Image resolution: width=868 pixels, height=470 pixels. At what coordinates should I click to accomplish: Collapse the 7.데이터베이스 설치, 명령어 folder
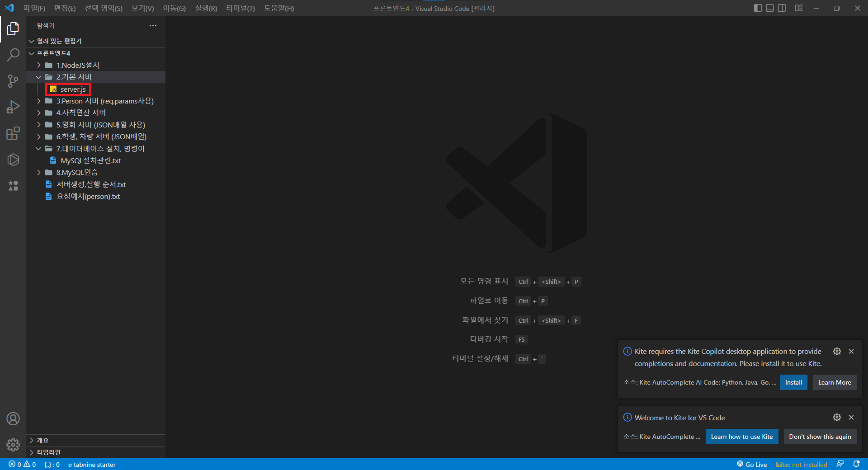pyautogui.click(x=96, y=148)
